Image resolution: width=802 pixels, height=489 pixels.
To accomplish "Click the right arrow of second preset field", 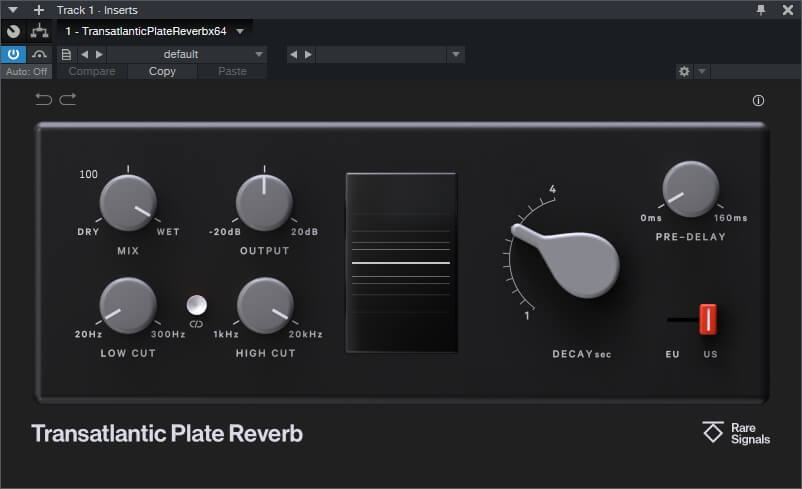I will tap(308, 54).
